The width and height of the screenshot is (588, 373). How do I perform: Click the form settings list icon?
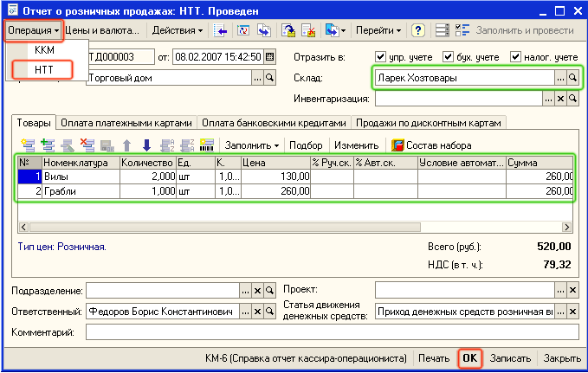click(x=443, y=30)
